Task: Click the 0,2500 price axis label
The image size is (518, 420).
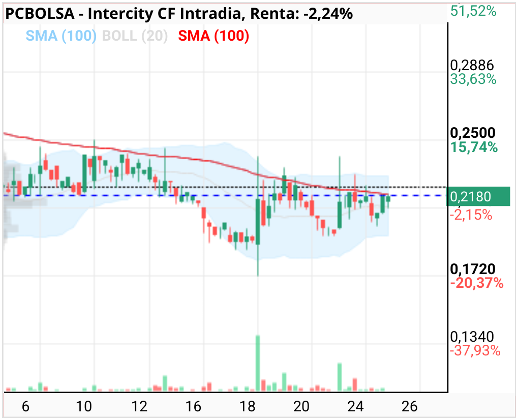Action: click(x=473, y=133)
